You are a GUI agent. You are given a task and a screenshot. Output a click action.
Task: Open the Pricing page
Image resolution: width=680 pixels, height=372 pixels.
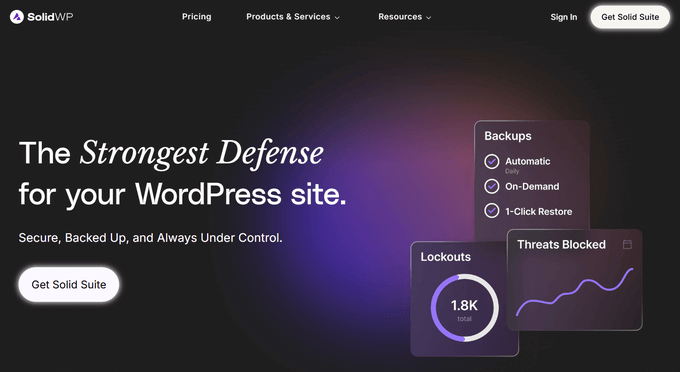pyautogui.click(x=196, y=16)
